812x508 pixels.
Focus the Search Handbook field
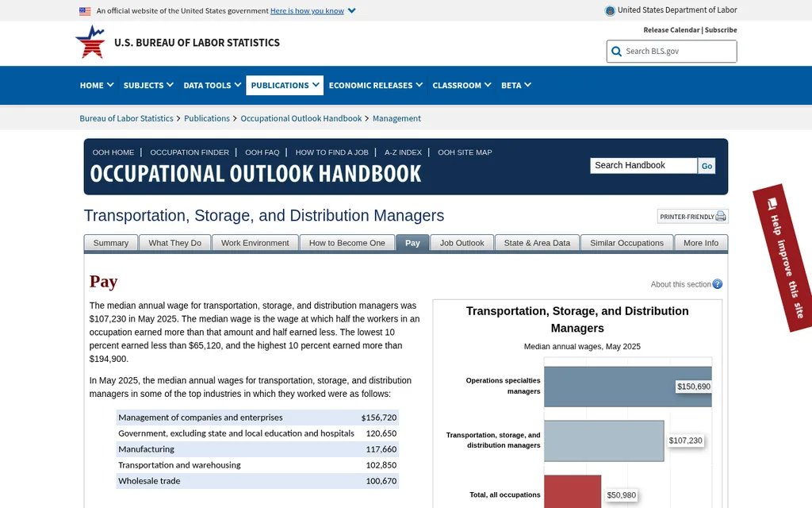click(644, 165)
